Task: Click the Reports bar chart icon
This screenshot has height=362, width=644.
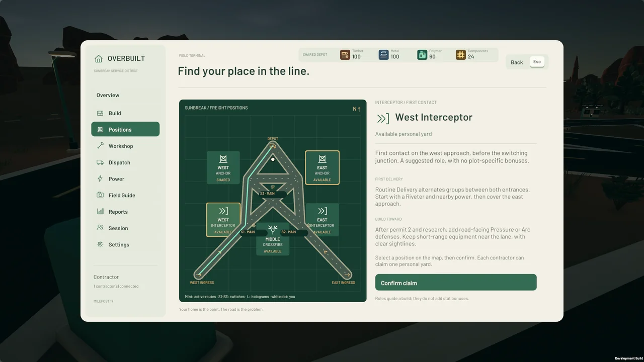Action: click(x=100, y=212)
